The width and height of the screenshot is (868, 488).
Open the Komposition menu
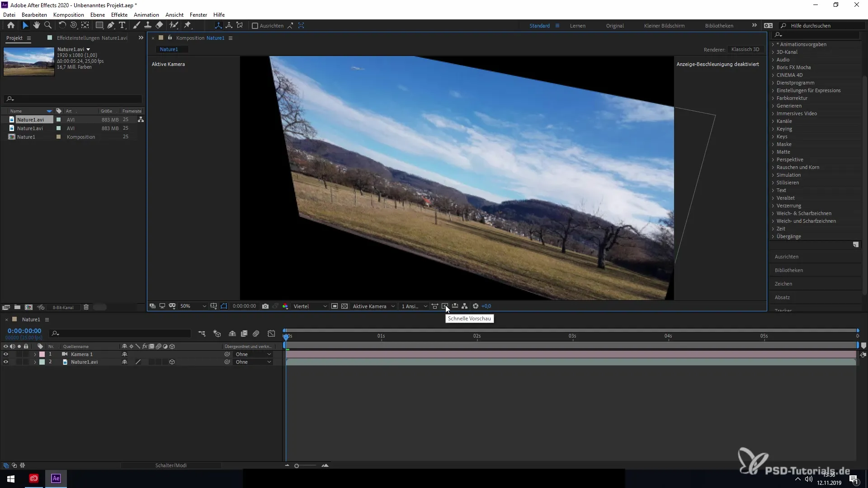coord(69,14)
